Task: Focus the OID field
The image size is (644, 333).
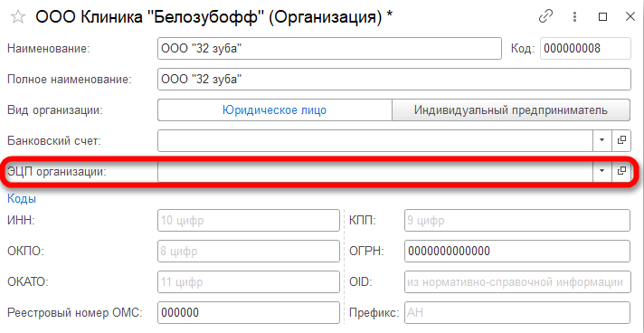Action: coord(517,282)
